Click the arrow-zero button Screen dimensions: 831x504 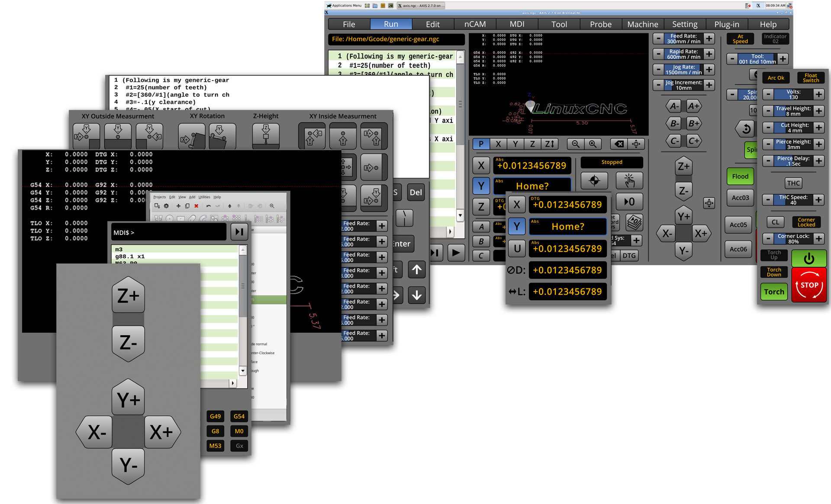[630, 202]
